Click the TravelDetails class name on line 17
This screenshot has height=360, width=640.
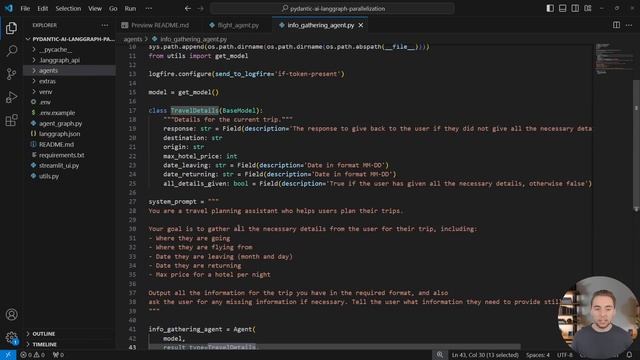(x=194, y=111)
